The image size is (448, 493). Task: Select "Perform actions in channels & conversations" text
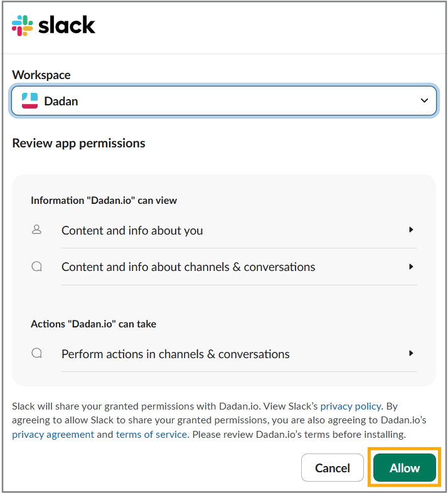pos(175,354)
